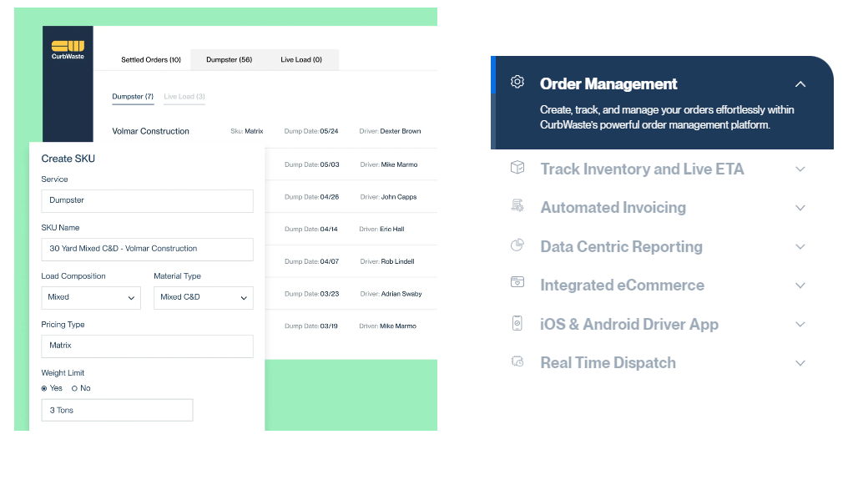Click driver name Eric Hall
The width and height of the screenshot is (868, 480).
tap(392, 229)
